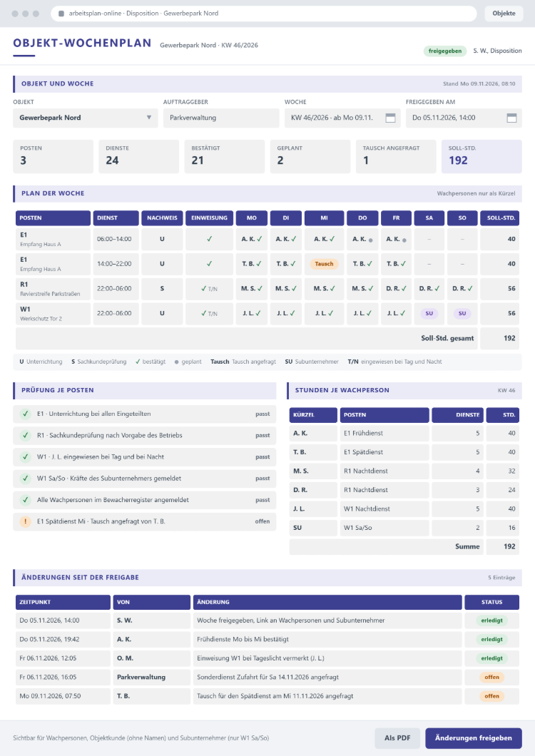The height and width of the screenshot is (756, 535).
Task: Open the Woche selector KW 46/2026
Action: [x=342, y=118]
